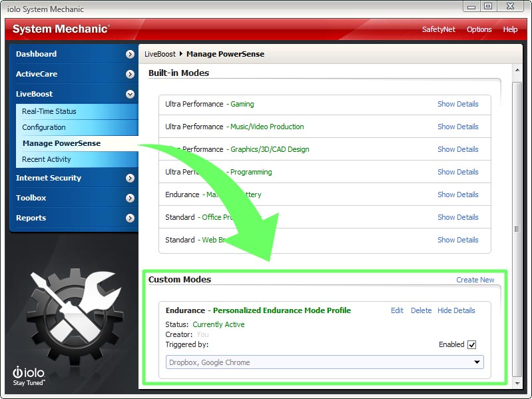Image resolution: width=532 pixels, height=399 pixels.
Task: Click Create New custom mode
Action: click(x=475, y=280)
